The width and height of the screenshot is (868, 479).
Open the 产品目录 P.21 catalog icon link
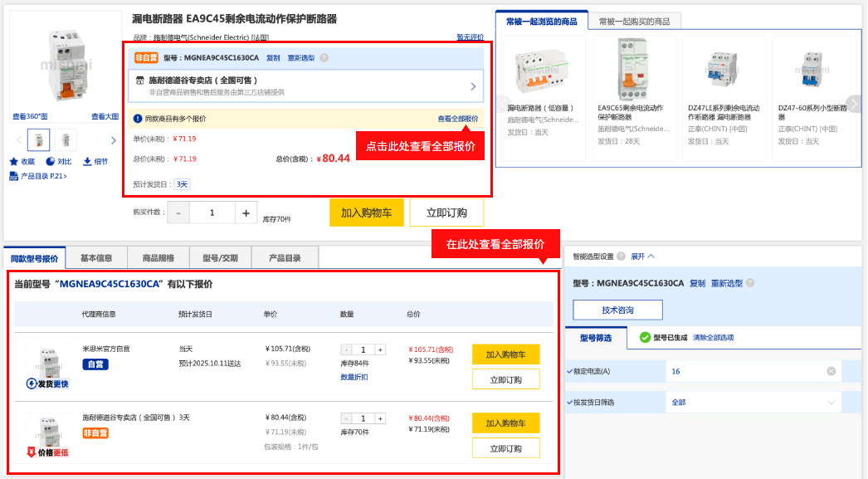click(x=14, y=176)
